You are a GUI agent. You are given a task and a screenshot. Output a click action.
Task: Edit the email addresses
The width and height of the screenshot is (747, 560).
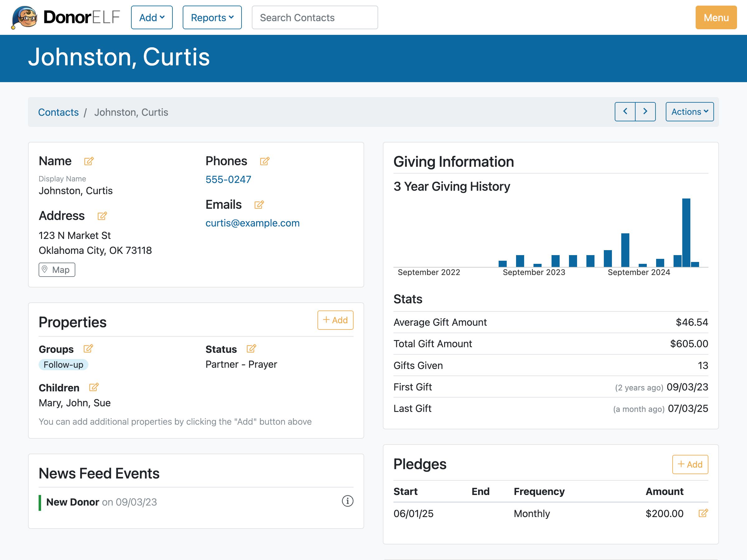pos(259,205)
